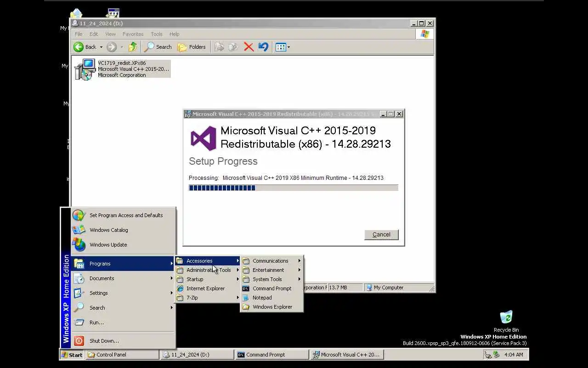Open the Edit menu in Explorer
The height and width of the screenshot is (368, 588).
pyautogui.click(x=94, y=34)
